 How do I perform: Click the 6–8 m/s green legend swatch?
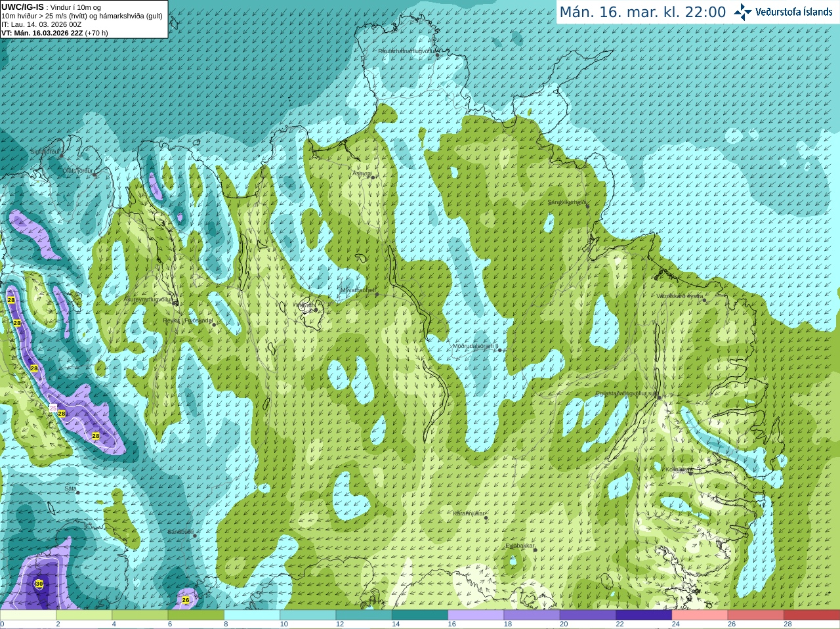pos(196,615)
